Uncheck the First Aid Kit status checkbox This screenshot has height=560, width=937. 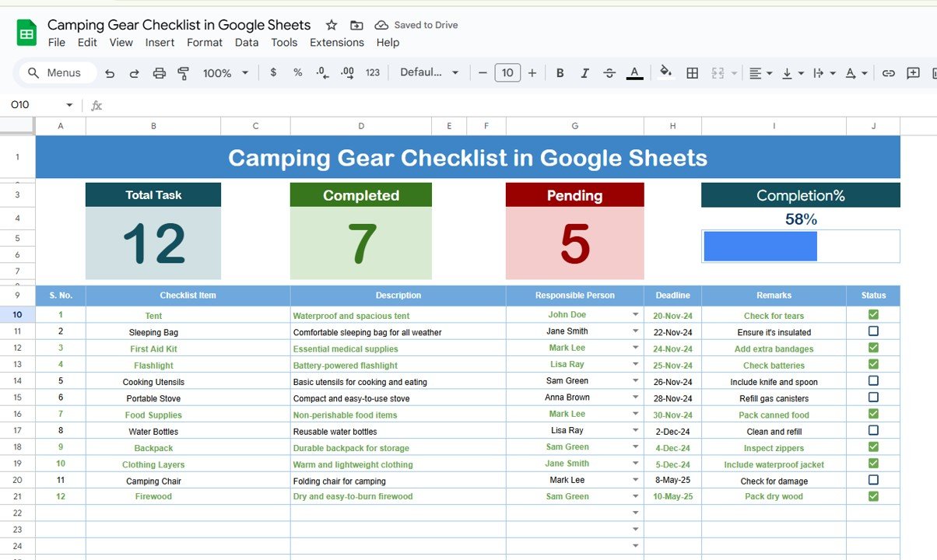873,348
